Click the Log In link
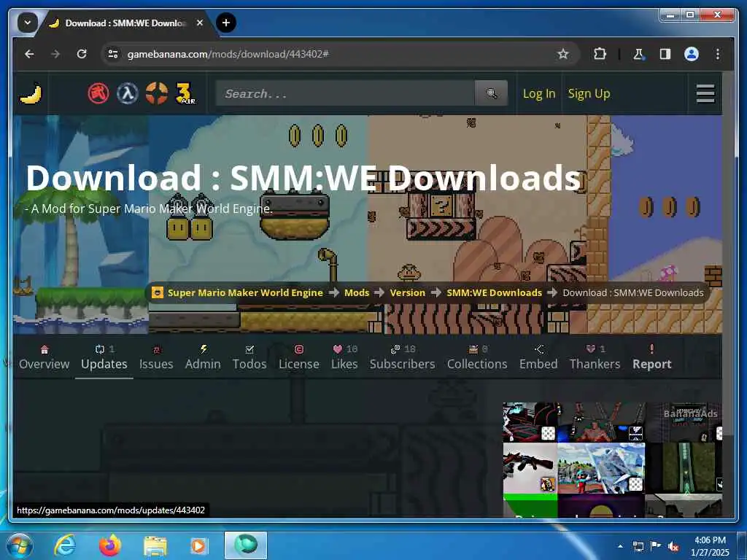Image resolution: width=747 pixels, height=560 pixels. (x=539, y=93)
